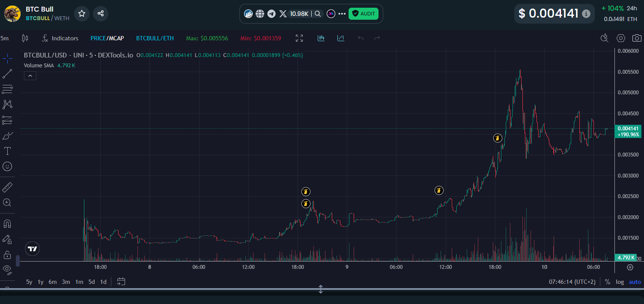Toggle hide all drawings eye icon

(7, 269)
